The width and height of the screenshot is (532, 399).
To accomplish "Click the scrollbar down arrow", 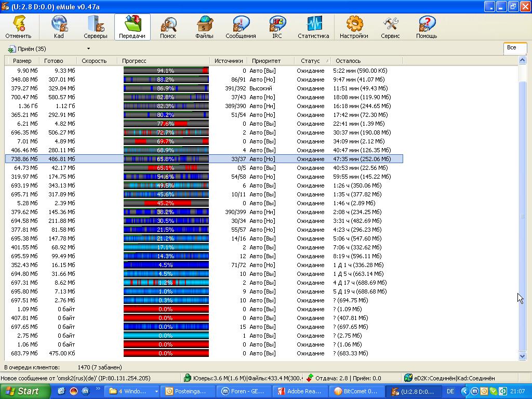I will coord(522,356).
